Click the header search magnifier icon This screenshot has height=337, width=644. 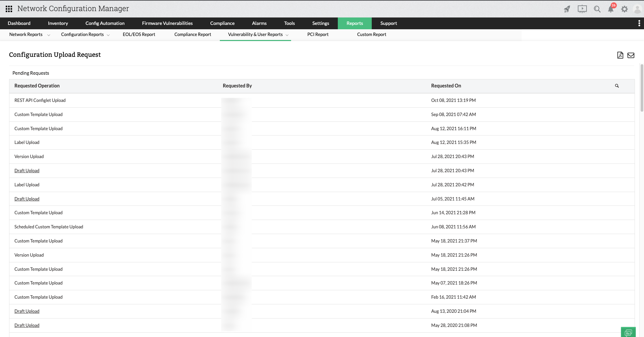point(597,9)
